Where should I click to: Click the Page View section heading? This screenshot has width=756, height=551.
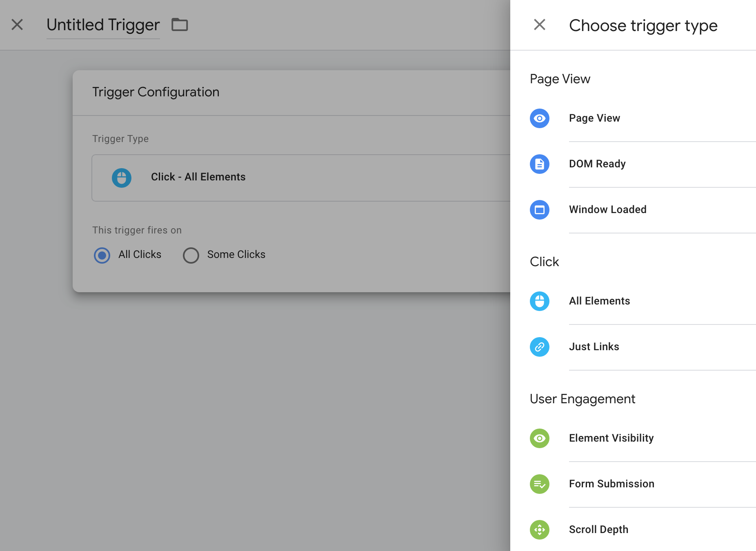[x=560, y=79]
